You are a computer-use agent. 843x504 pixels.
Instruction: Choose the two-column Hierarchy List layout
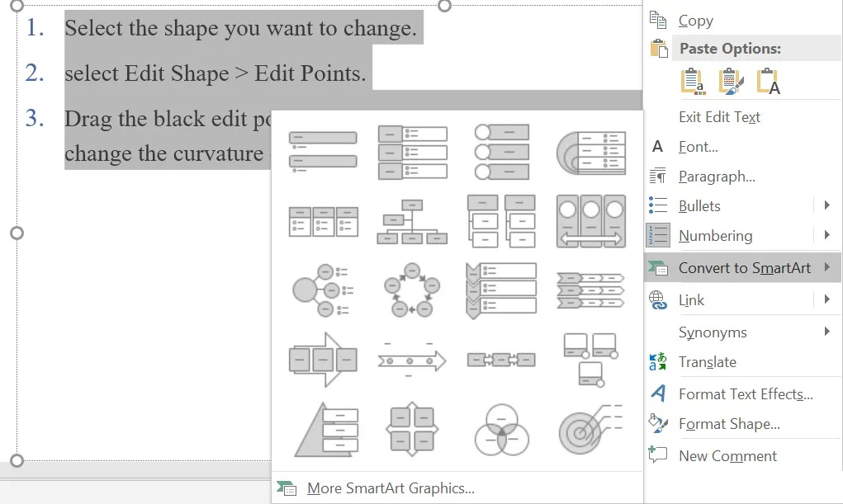502,221
